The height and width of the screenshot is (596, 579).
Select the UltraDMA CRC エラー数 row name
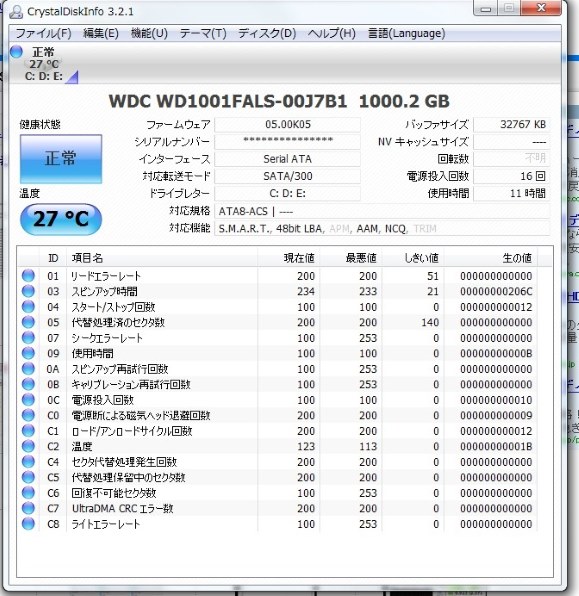pyautogui.click(x=122, y=509)
